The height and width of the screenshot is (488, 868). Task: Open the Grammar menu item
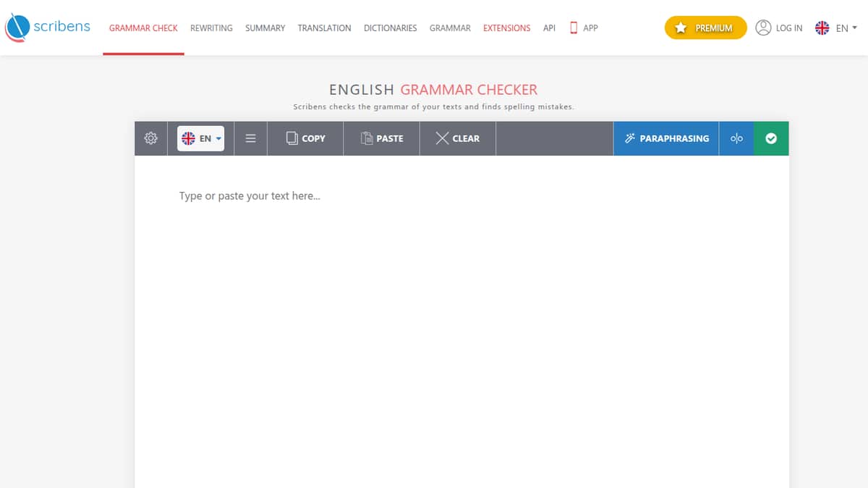[x=450, y=28]
